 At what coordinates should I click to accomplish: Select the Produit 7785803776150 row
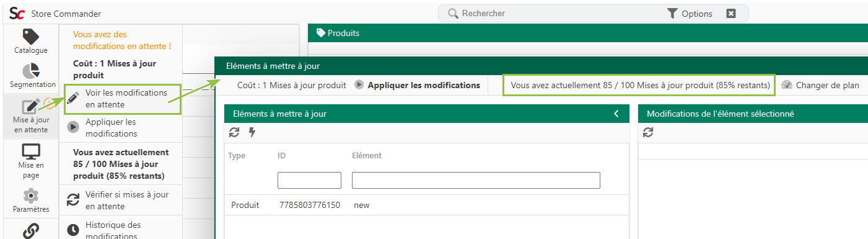pyautogui.click(x=426, y=205)
